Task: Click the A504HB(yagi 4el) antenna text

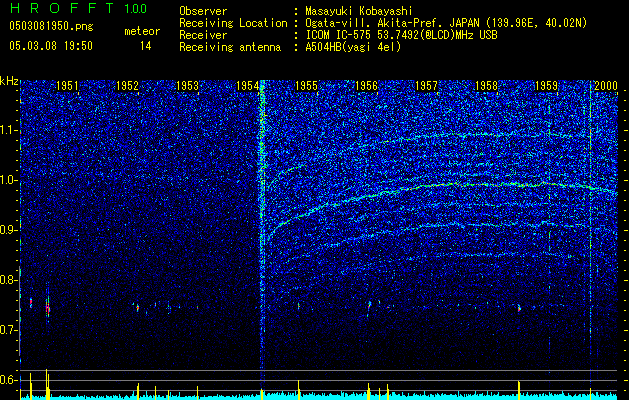Action: coord(353,47)
